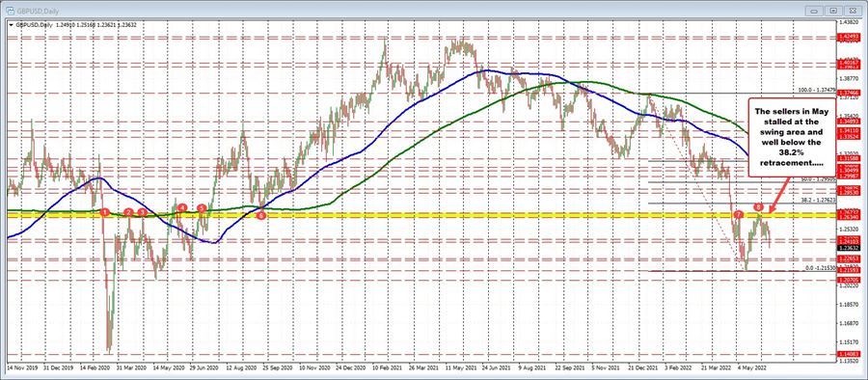
Task: Click the 31 Mar 2020 date label
Action: point(131,366)
